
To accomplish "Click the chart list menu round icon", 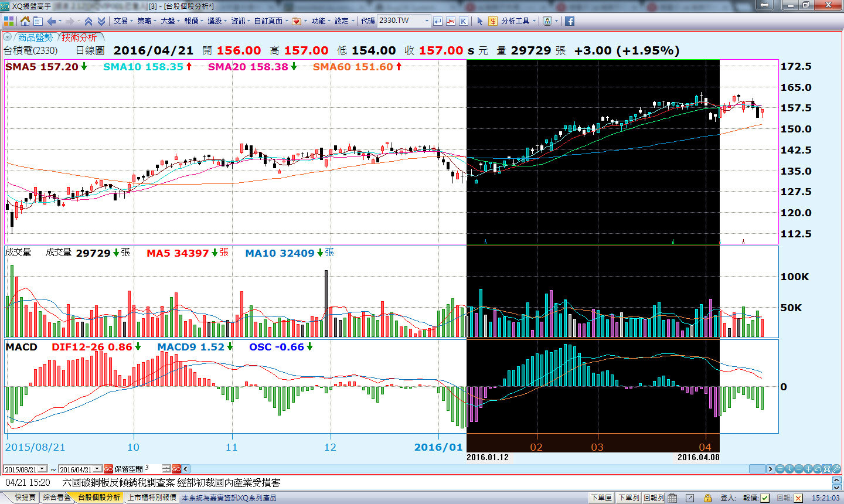I will coord(780,469).
